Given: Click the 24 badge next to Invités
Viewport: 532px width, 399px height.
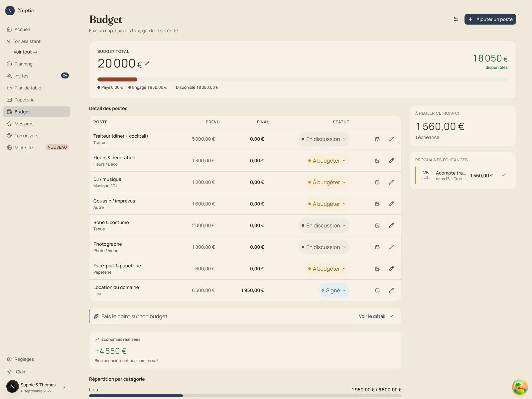Looking at the screenshot, I should (x=65, y=75).
